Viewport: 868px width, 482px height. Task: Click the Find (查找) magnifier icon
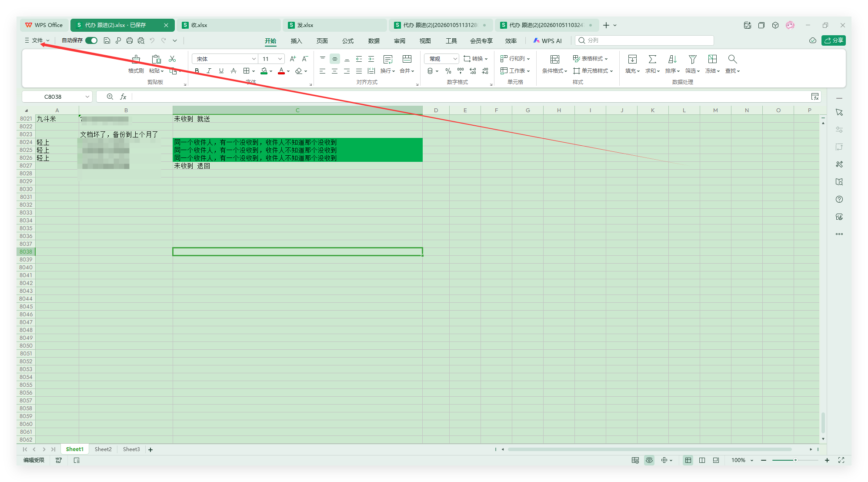tap(732, 59)
